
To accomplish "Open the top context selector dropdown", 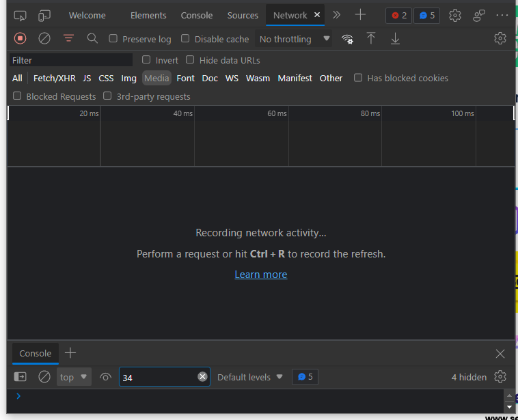I will pyautogui.click(x=74, y=377).
